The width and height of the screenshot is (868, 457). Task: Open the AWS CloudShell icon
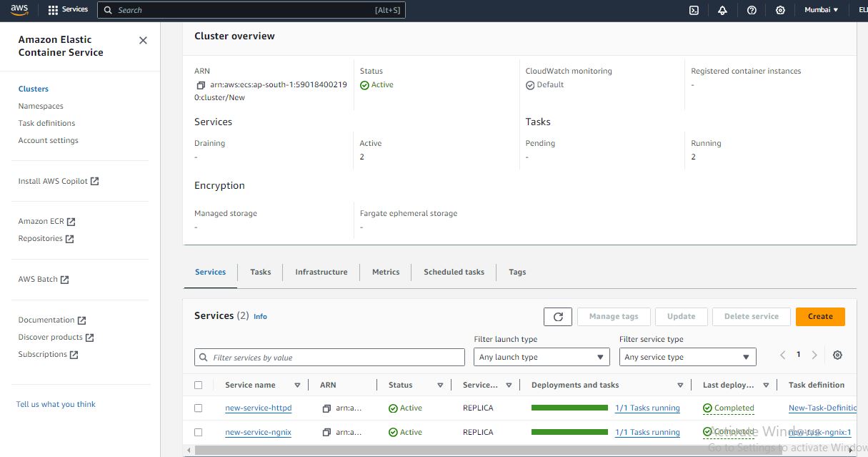tap(694, 10)
